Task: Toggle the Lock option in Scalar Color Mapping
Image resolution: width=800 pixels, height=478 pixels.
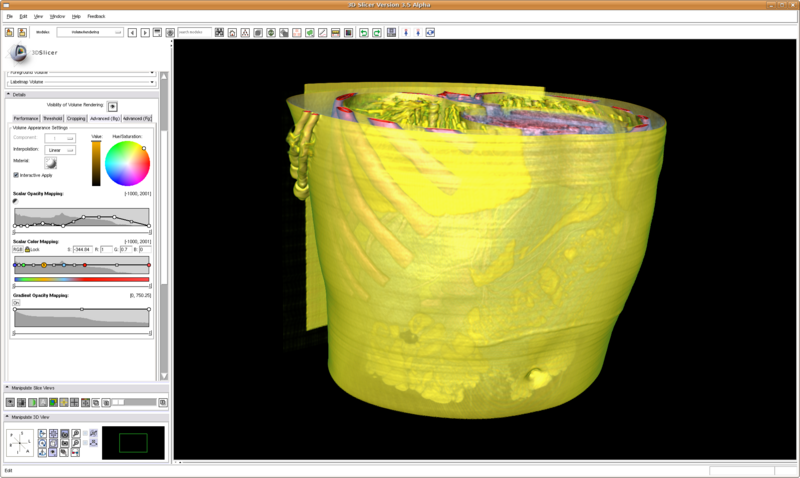Action: pyautogui.click(x=29, y=249)
